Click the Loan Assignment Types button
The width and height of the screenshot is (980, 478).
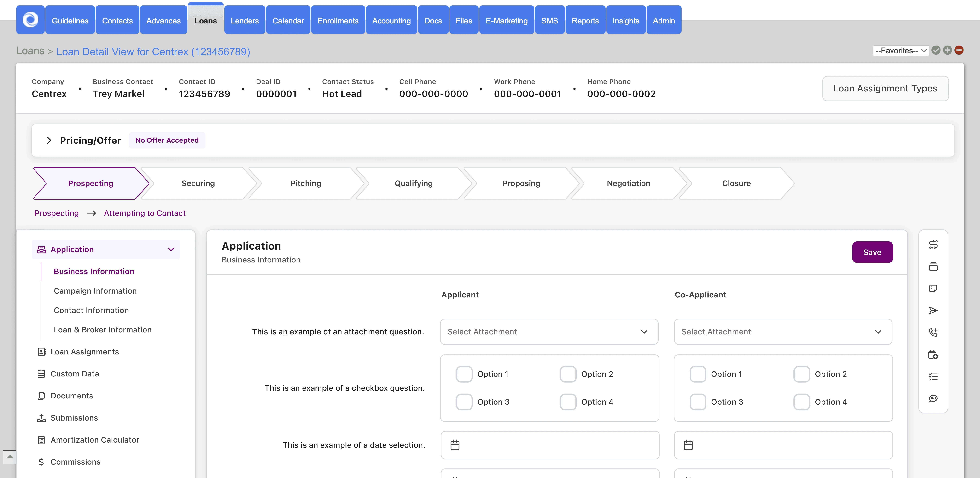click(885, 89)
